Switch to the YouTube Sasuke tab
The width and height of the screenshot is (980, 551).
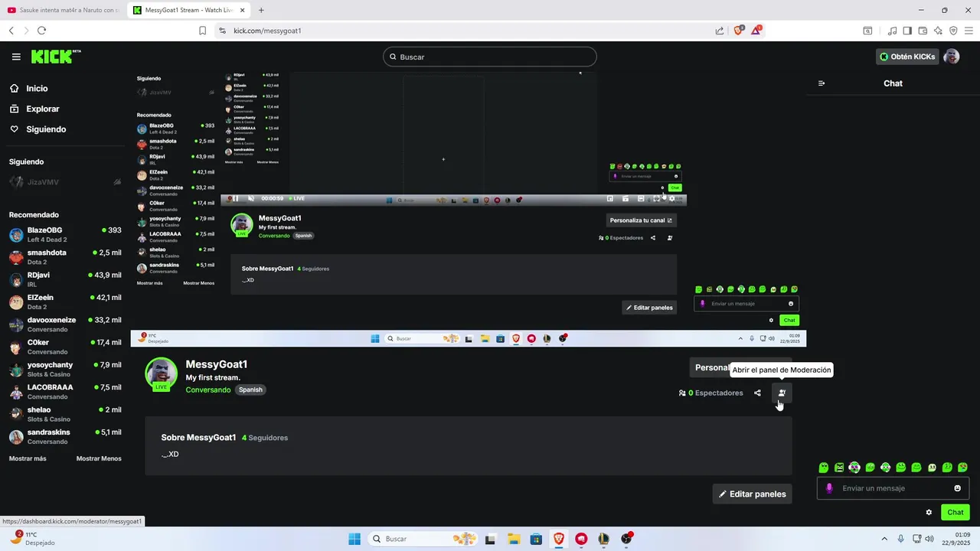coord(63,10)
